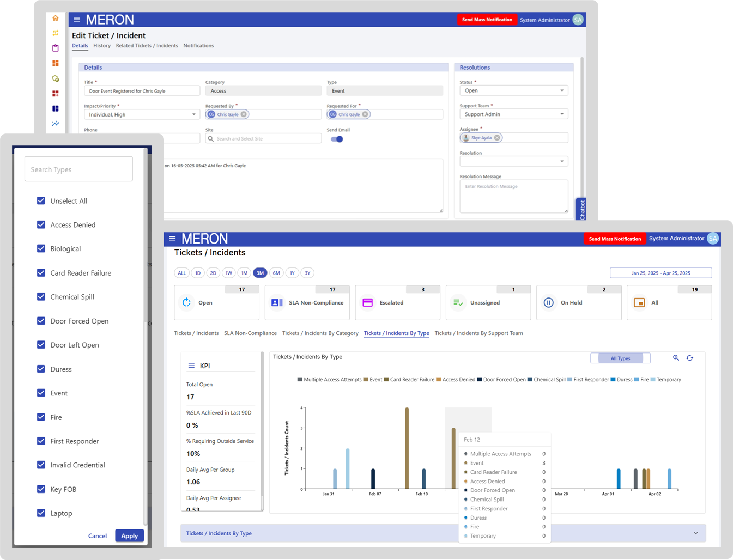Click the dark blue layout sidebar icon
The width and height of the screenshot is (733, 560).
(55, 108)
